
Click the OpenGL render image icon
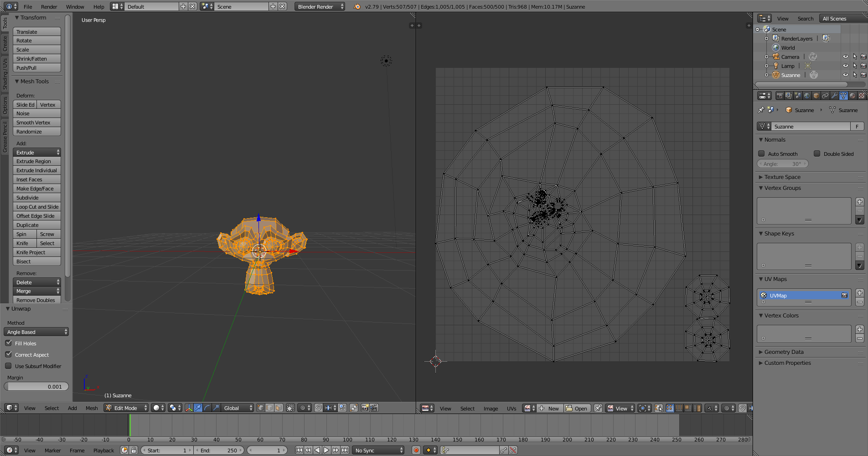[365, 408]
